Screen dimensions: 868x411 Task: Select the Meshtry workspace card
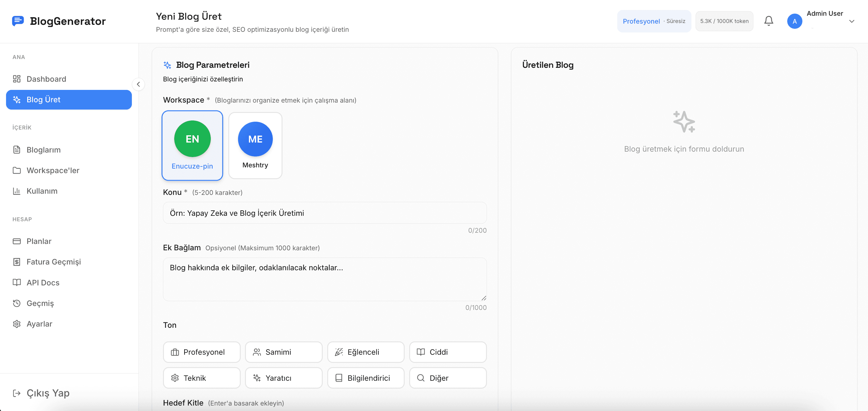point(255,145)
